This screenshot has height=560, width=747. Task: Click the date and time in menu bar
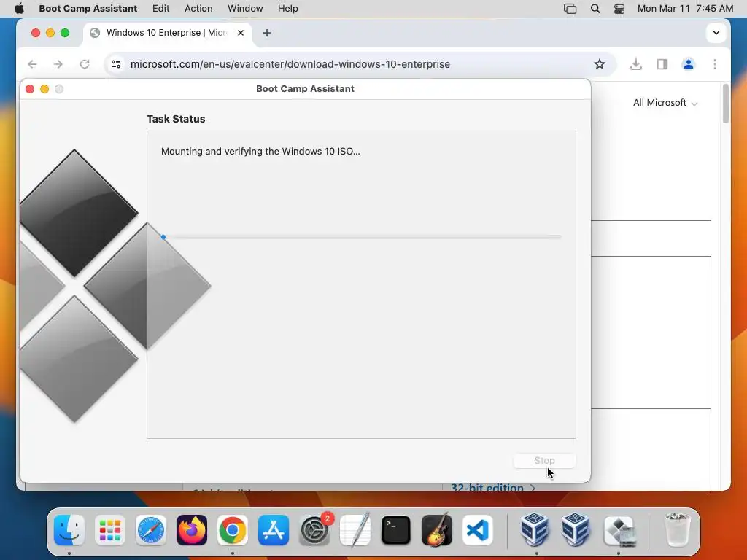(x=685, y=9)
